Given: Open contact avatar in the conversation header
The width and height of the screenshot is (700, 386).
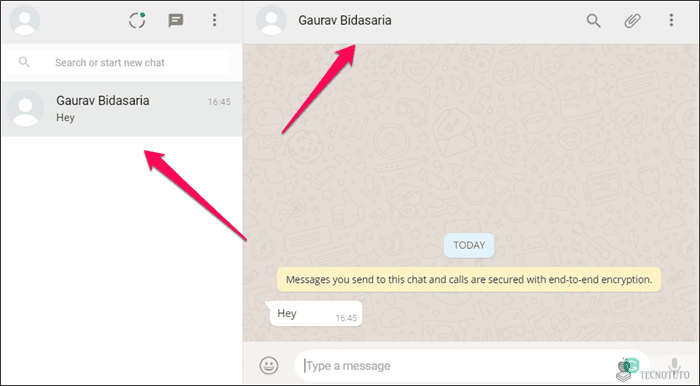Looking at the screenshot, I should point(271,21).
